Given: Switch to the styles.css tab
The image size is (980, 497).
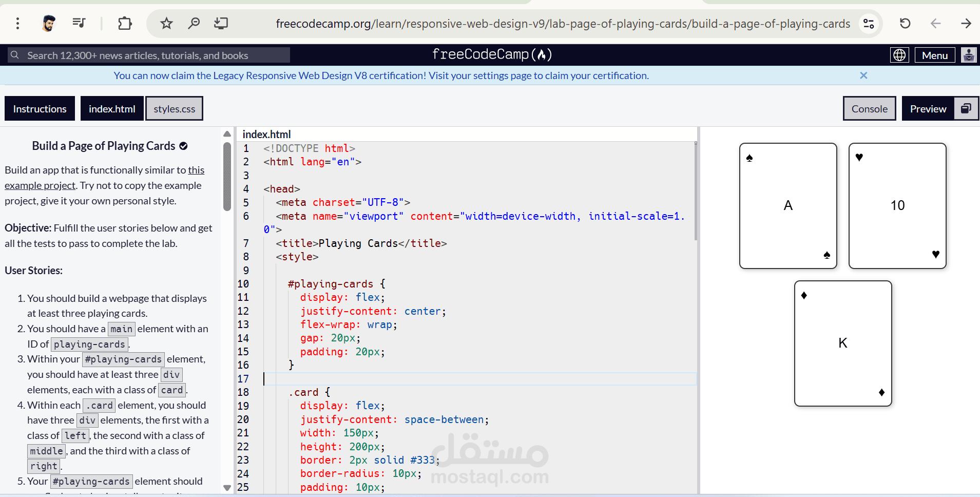Looking at the screenshot, I should [174, 109].
